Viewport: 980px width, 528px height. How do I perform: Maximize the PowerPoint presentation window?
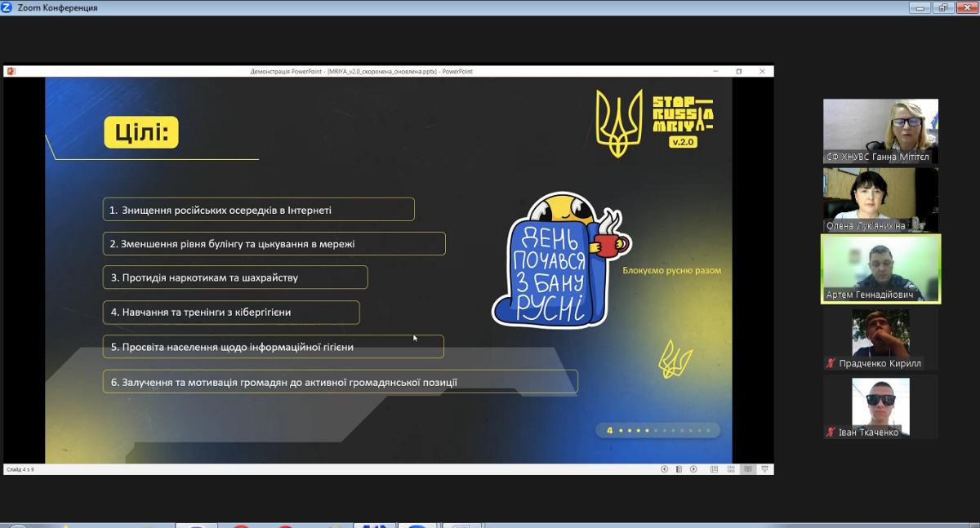[x=739, y=72]
